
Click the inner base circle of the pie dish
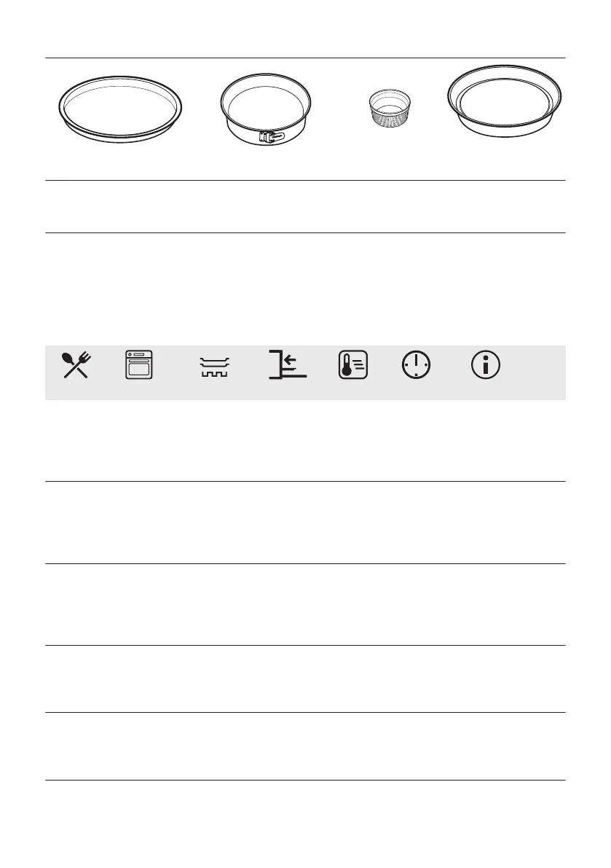(x=503, y=104)
